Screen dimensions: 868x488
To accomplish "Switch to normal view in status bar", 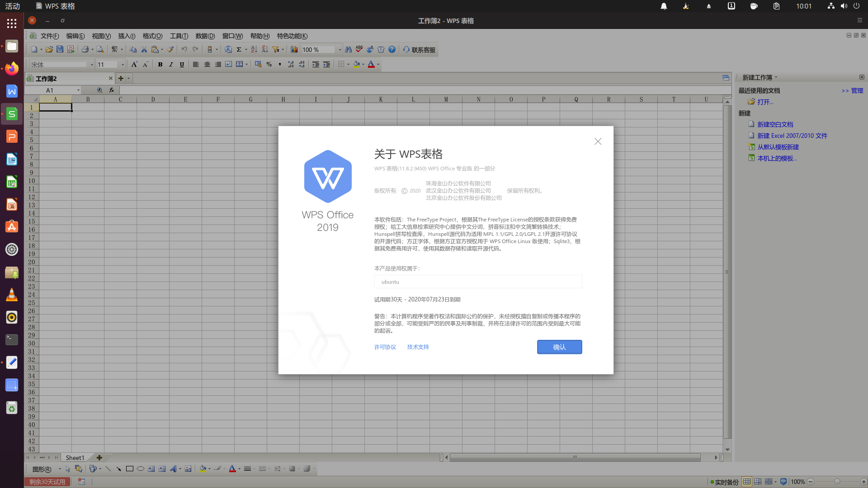I will coord(747,482).
